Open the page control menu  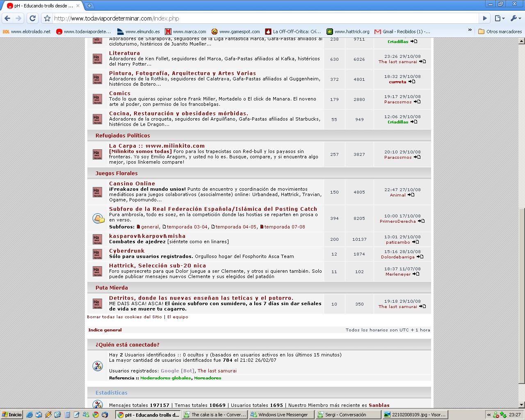click(499, 18)
